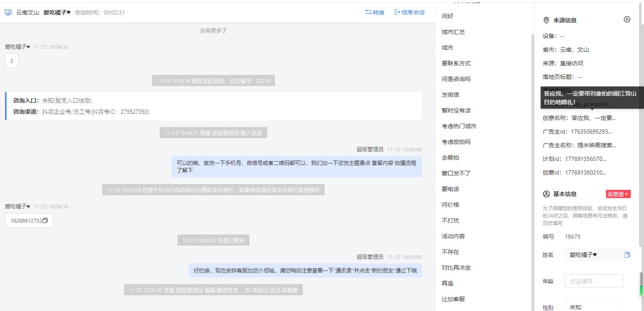The image size is (644, 311).
Task: Copy the customer name via icon beside 爱吃橘子
Action: 627,255
